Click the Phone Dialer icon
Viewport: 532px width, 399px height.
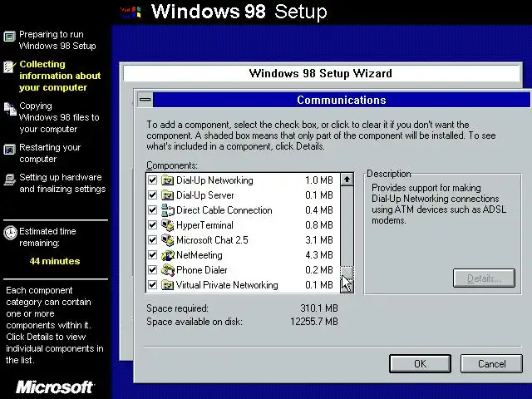167,270
